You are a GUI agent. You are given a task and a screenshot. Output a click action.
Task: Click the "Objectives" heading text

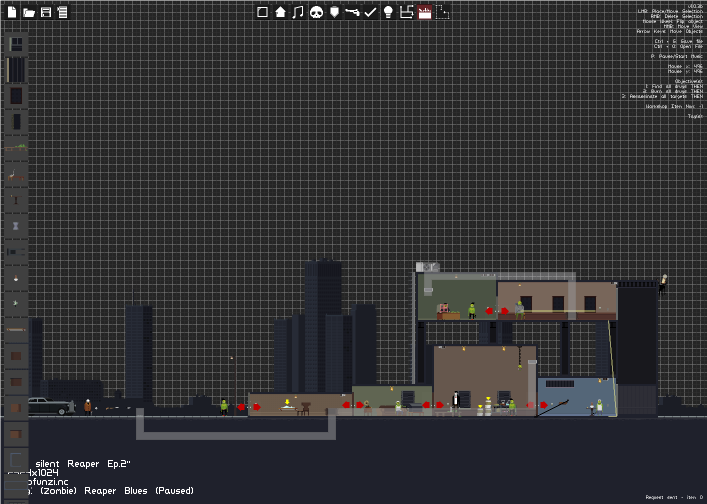tap(689, 81)
